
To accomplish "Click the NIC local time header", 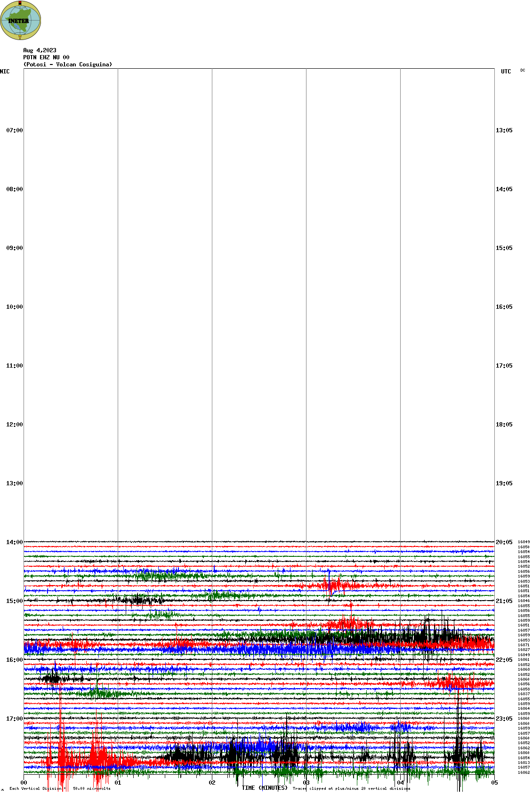I will 5,72.
